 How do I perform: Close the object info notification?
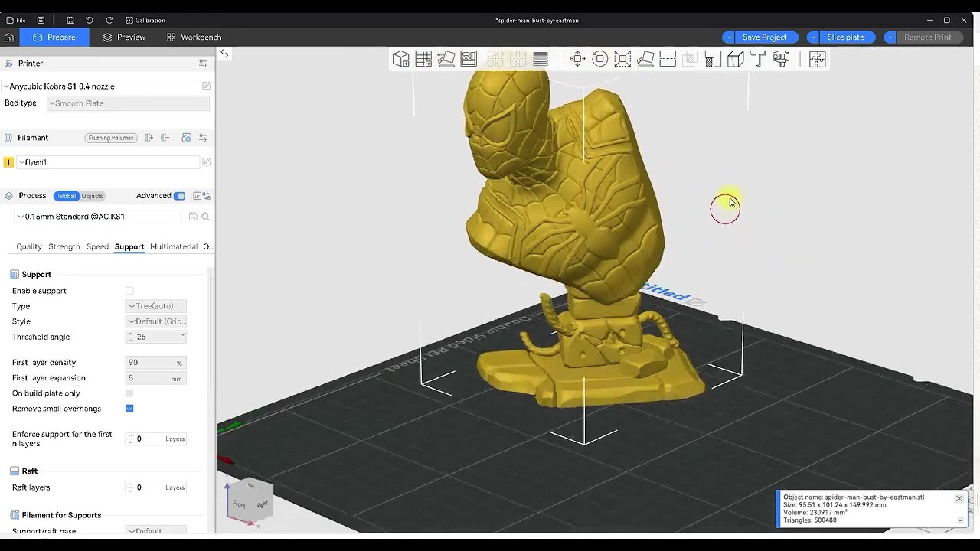click(x=959, y=499)
